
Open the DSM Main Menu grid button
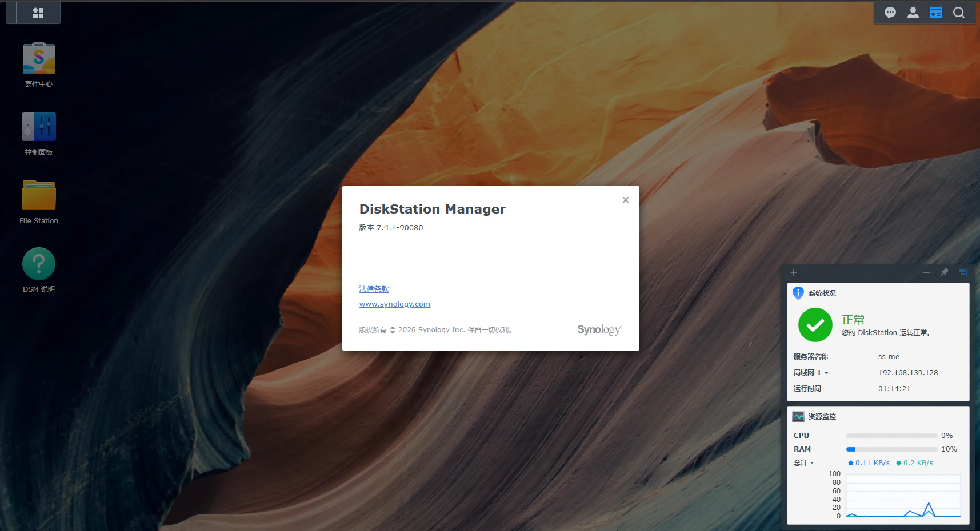(x=38, y=13)
